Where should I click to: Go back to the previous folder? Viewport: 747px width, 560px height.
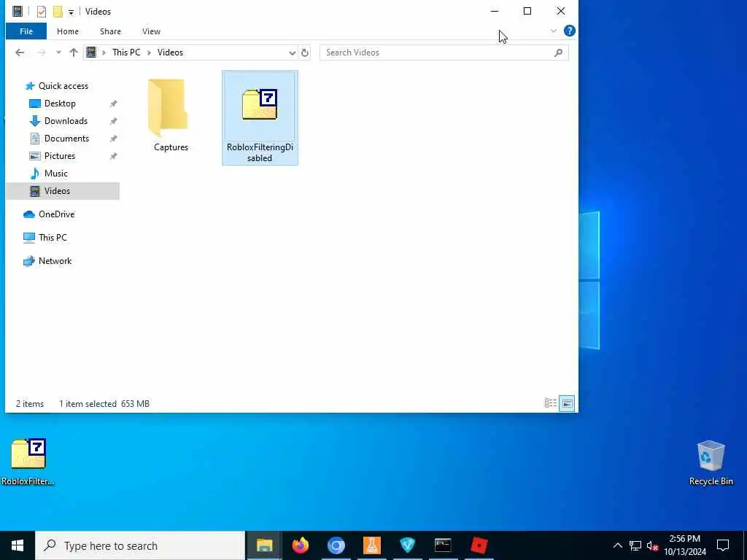[20, 52]
